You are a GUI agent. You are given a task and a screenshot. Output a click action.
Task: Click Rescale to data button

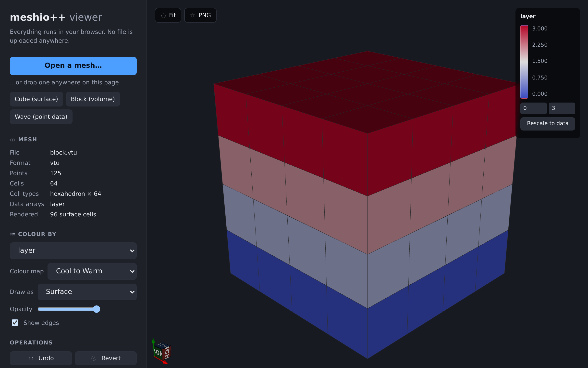coord(548,123)
